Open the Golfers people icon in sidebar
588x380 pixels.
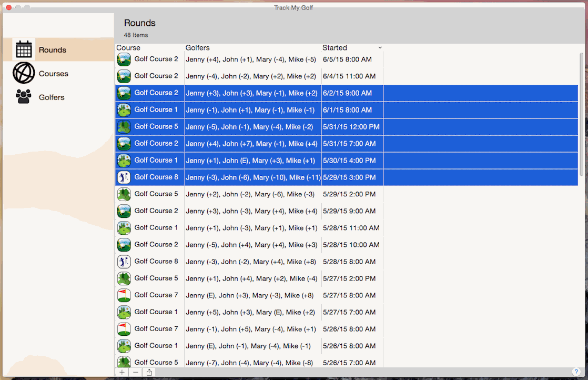click(23, 97)
